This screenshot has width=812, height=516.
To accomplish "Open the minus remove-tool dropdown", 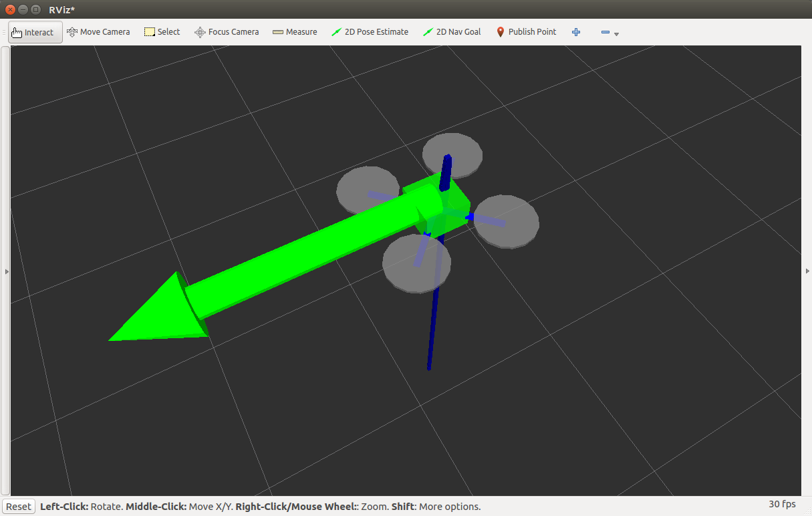I will (x=610, y=33).
